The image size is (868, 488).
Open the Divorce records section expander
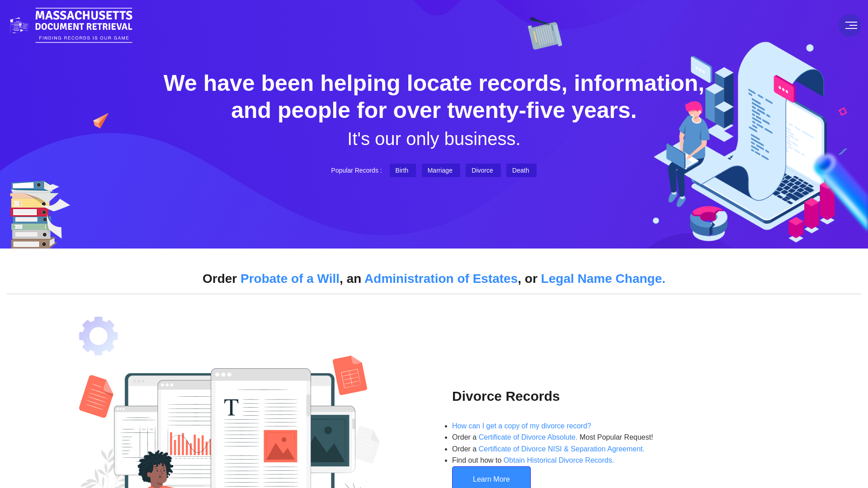click(x=491, y=479)
